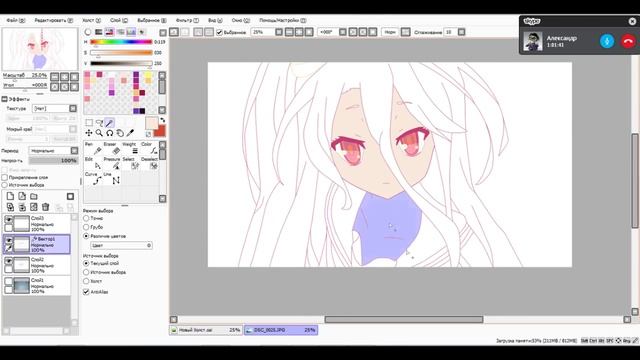This screenshot has width=640, height=360.
Task: Adjust the Hue slider
Action: click(121, 42)
